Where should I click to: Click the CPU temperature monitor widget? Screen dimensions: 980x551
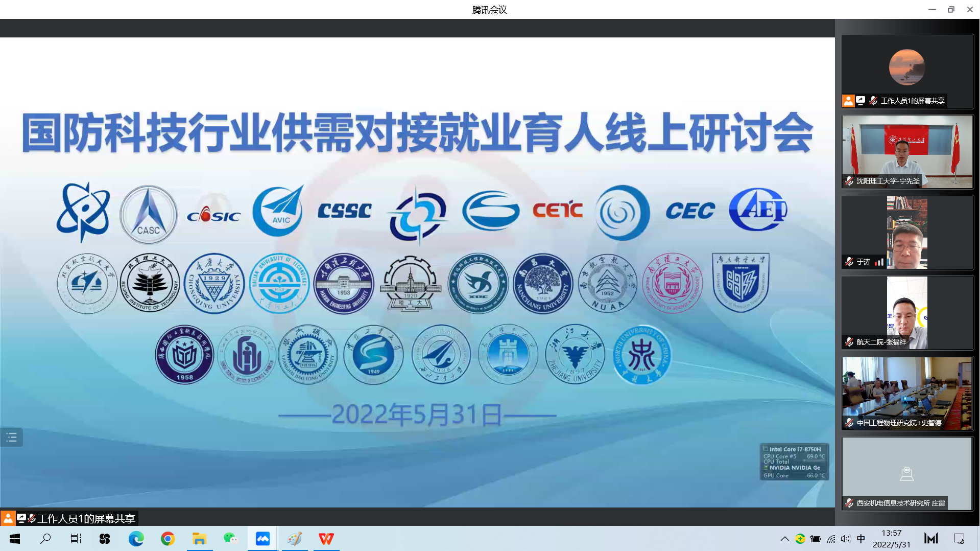point(794,462)
